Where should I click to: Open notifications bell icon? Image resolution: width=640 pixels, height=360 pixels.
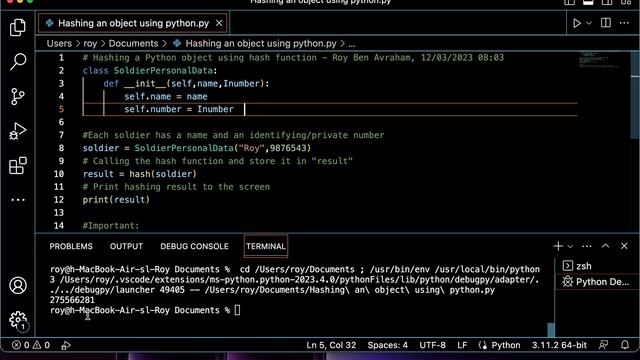click(624, 345)
